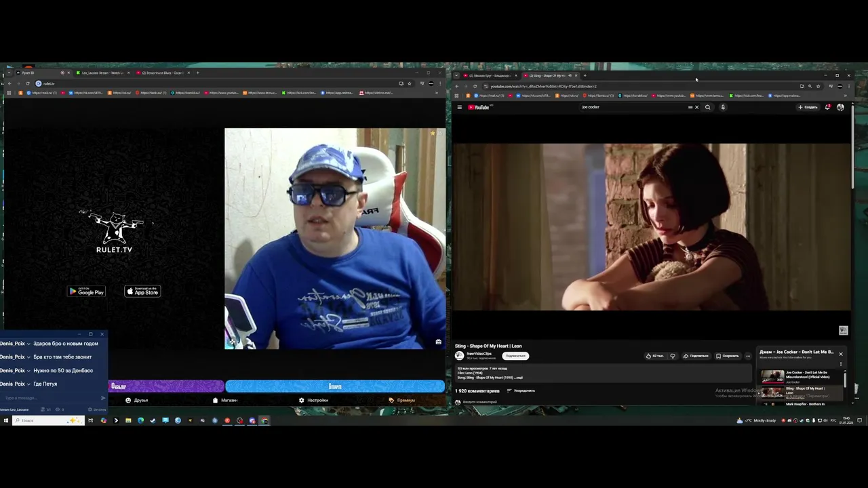Reload the YouTube page
This screenshot has width=868, height=488.
tap(475, 86)
